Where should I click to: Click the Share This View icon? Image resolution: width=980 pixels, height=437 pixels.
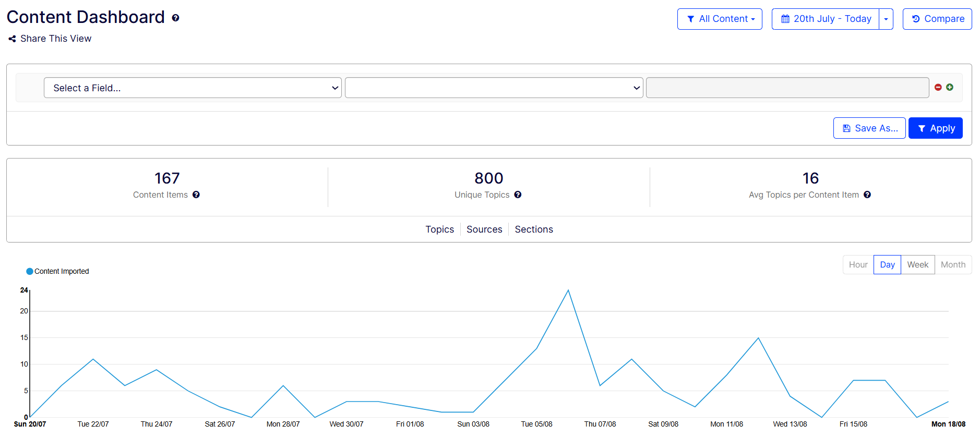pos(12,39)
